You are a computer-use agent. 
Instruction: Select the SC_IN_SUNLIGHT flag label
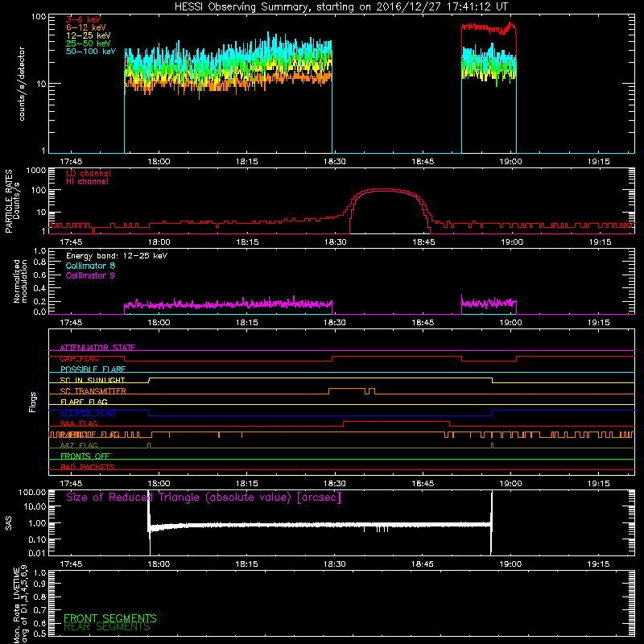93,380
